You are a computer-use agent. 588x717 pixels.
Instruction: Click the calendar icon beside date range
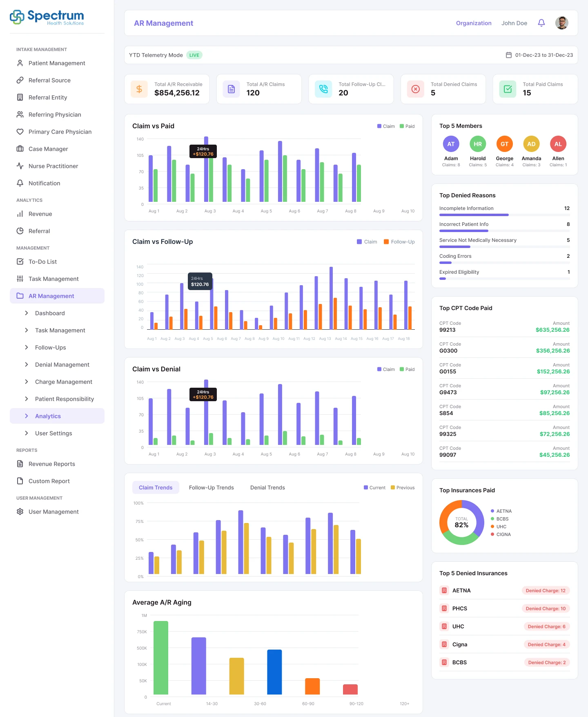pos(509,55)
